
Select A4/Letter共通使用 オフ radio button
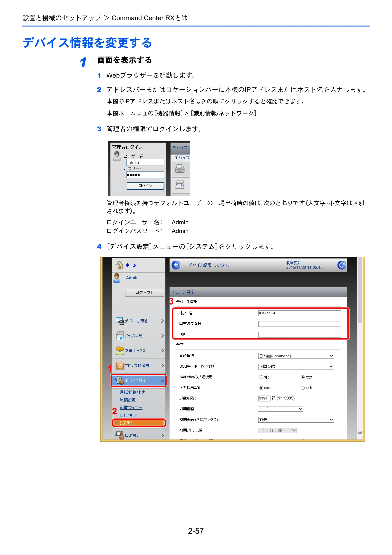pos(303,377)
